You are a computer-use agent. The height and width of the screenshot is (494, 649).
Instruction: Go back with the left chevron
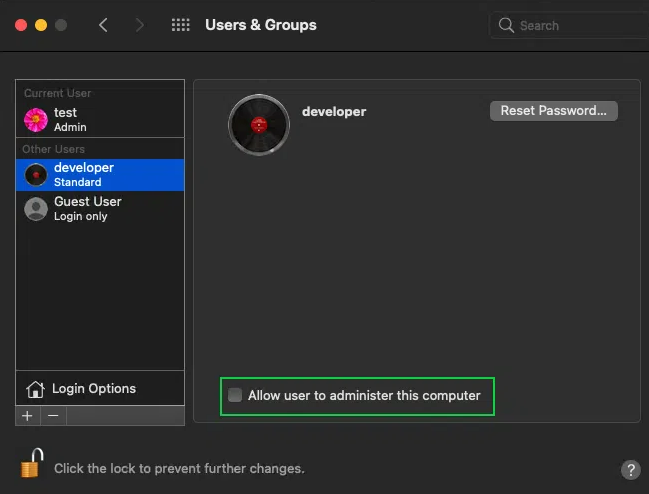[103, 25]
